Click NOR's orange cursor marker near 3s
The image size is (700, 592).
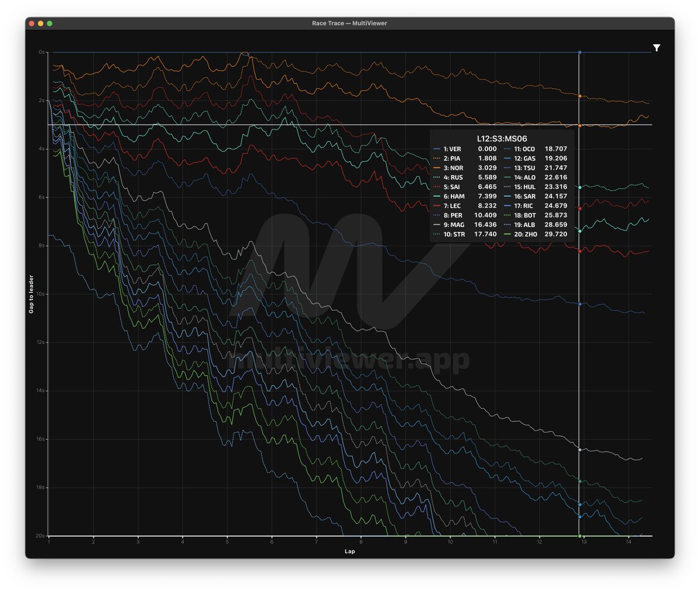click(579, 126)
